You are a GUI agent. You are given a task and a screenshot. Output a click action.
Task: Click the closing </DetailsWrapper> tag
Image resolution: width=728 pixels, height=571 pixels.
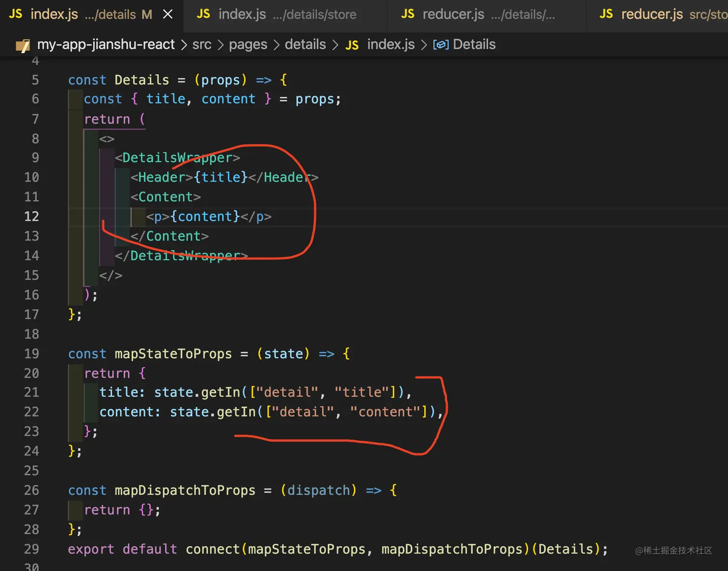pos(181,256)
